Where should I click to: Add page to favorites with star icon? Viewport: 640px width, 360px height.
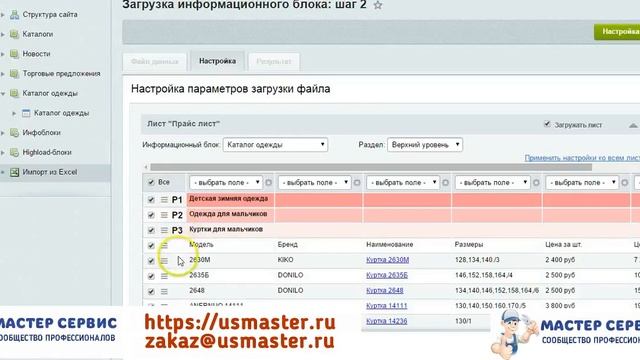378,5
